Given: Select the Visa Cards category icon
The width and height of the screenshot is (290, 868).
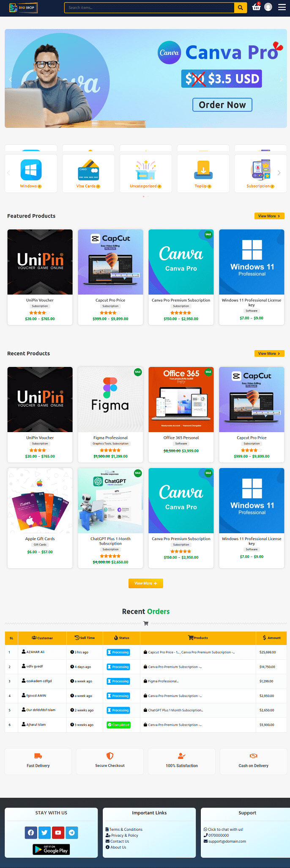Looking at the screenshot, I should click(x=88, y=170).
